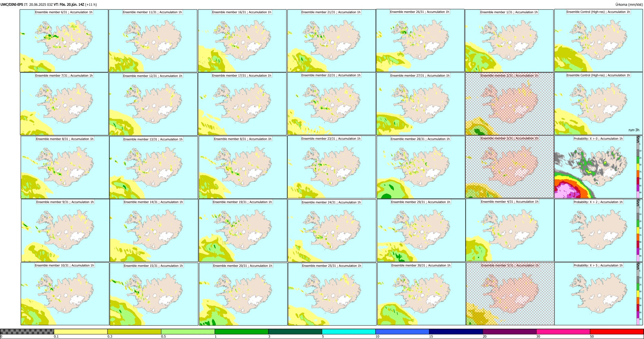Viewport: 644px width, 339px height.
Task: Select the dark green 3–5 legend swatch
Action: click(295, 332)
